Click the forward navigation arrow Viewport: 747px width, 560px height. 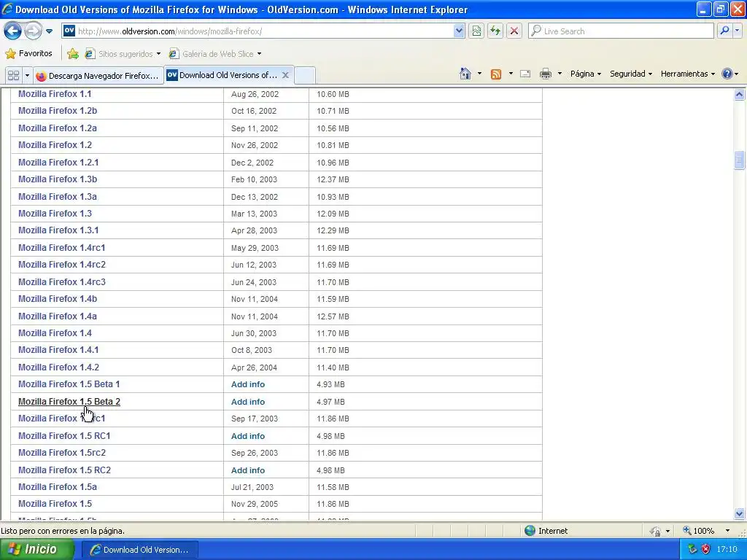click(x=33, y=31)
